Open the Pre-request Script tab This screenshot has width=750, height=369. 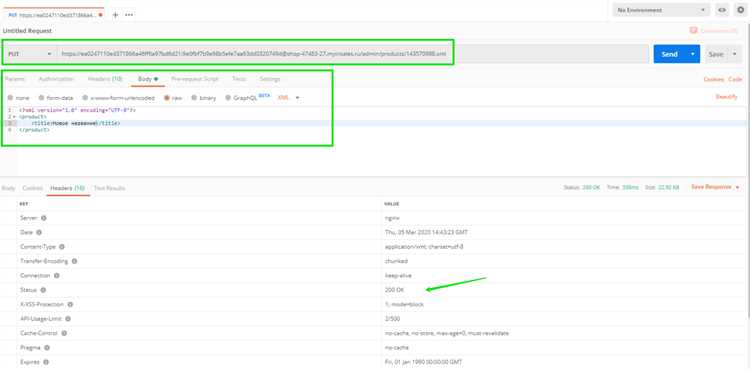[x=195, y=79]
